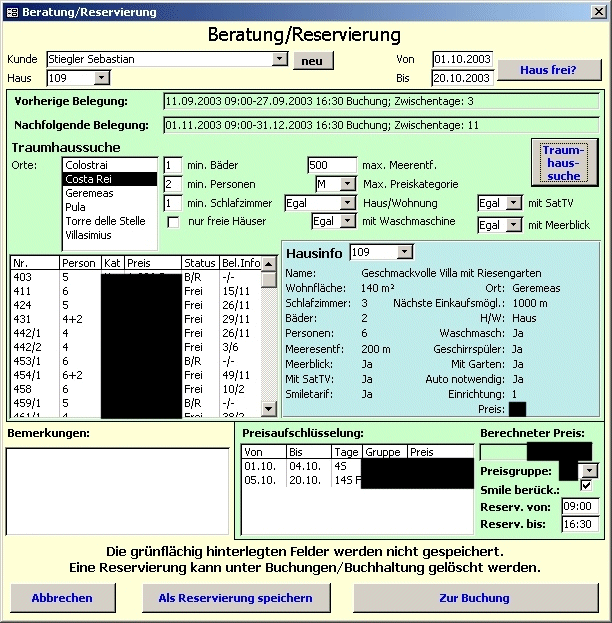Open the Haus 109 dropdown at top

point(101,77)
